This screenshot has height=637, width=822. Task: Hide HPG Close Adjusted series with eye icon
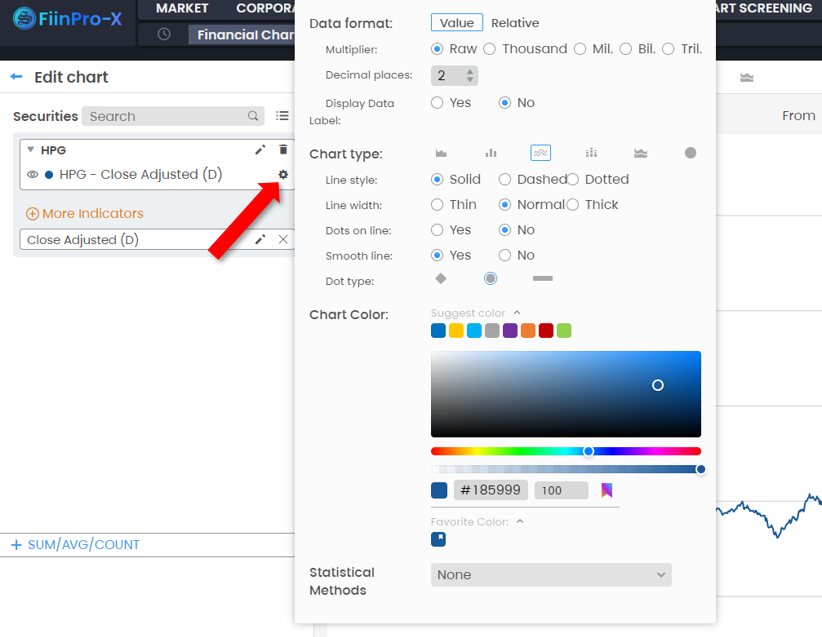pyautogui.click(x=32, y=175)
